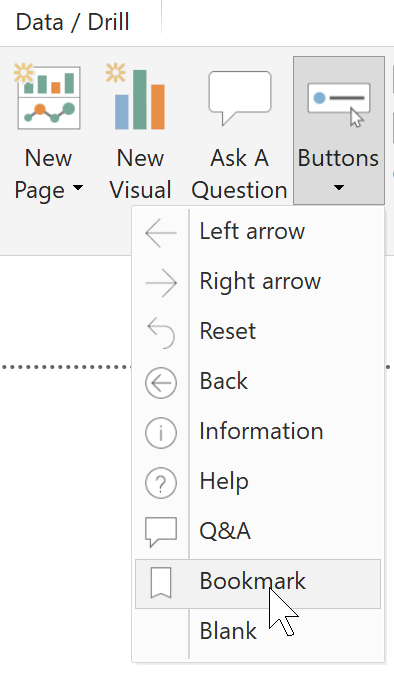Click the circled Back arrow icon
The width and height of the screenshot is (394, 680).
(161, 383)
